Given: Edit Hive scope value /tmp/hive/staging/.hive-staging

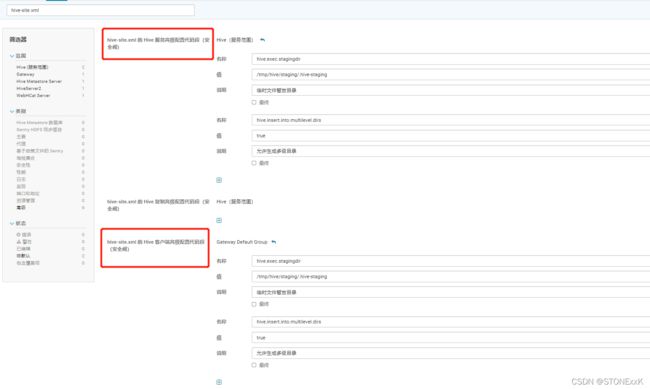Looking at the screenshot, I should (451, 75).
